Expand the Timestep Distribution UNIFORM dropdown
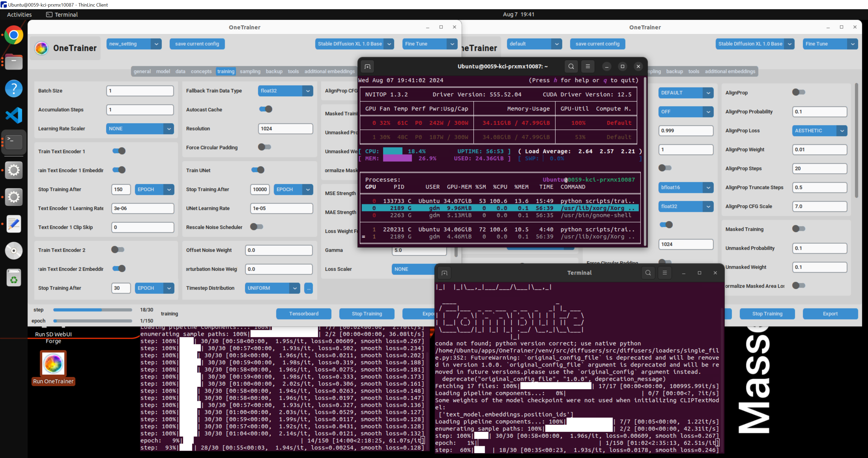 point(272,288)
